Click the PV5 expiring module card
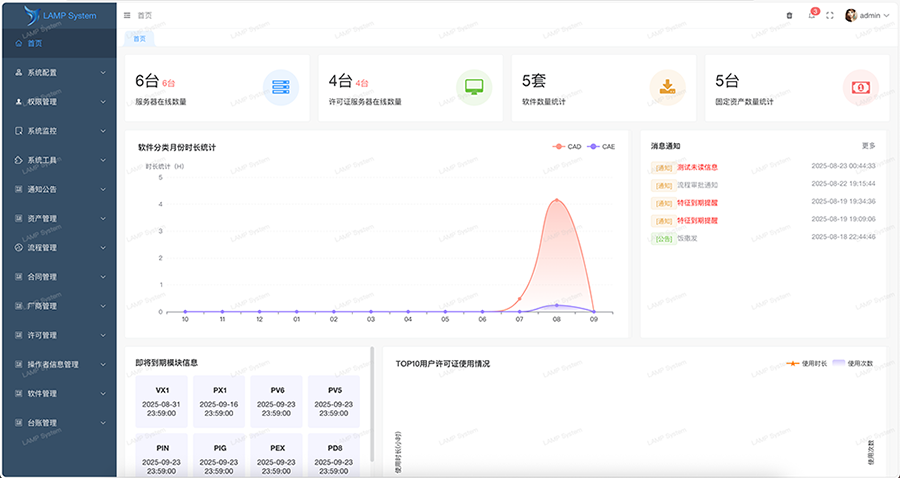 click(x=334, y=402)
